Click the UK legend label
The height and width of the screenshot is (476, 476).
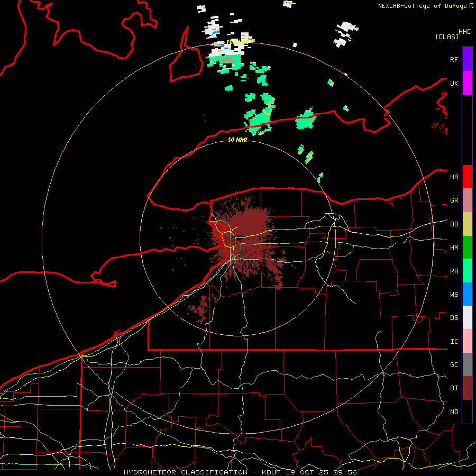click(454, 83)
